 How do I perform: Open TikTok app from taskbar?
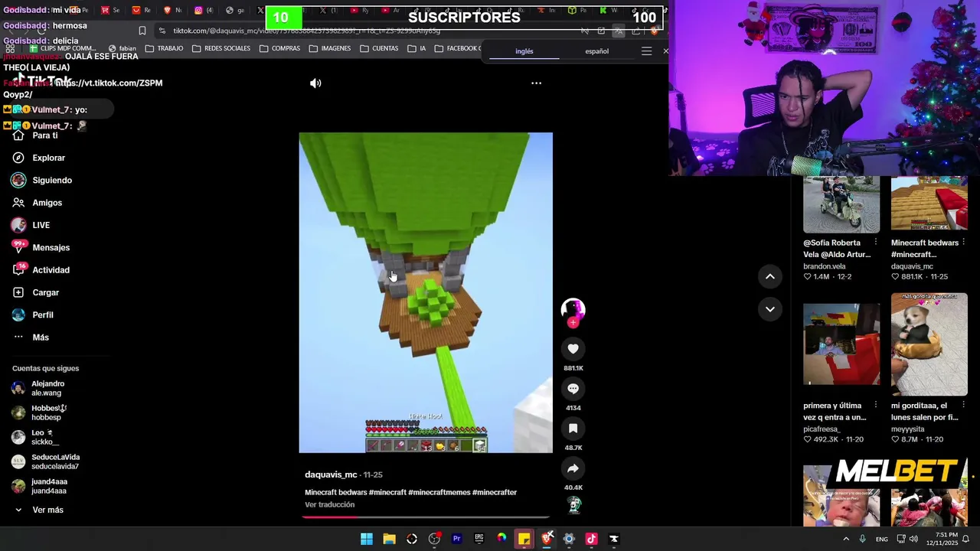(x=591, y=539)
